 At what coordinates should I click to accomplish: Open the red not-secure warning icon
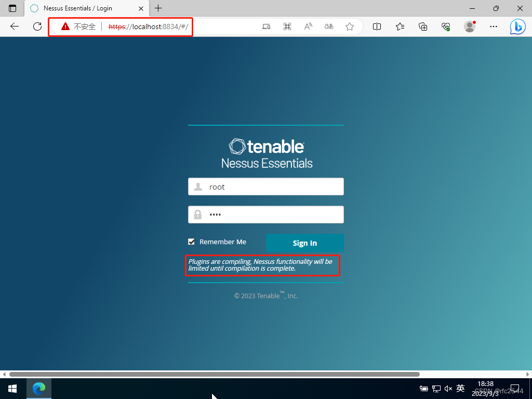[65, 26]
